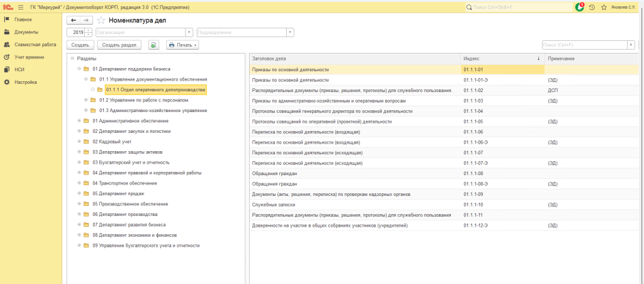The image size is (644, 284).
Task: Click the Создать раздел button
Action: pyautogui.click(x=119, y=45)
